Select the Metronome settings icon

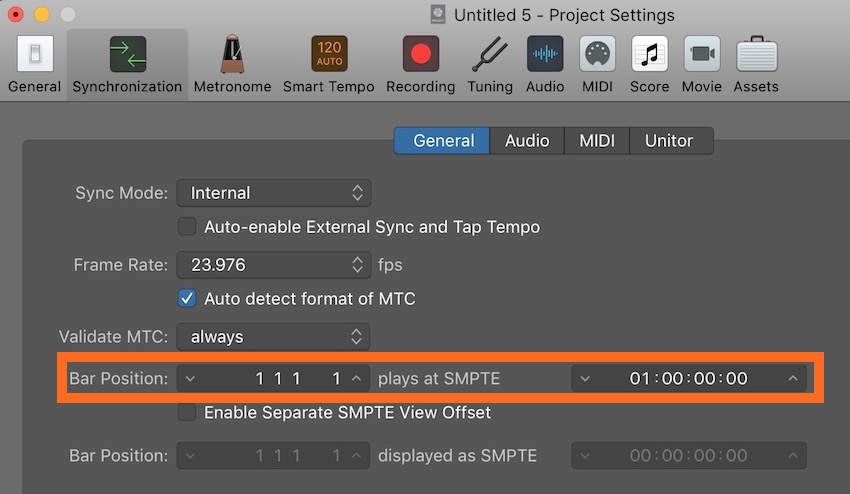[x=232, y=55]
